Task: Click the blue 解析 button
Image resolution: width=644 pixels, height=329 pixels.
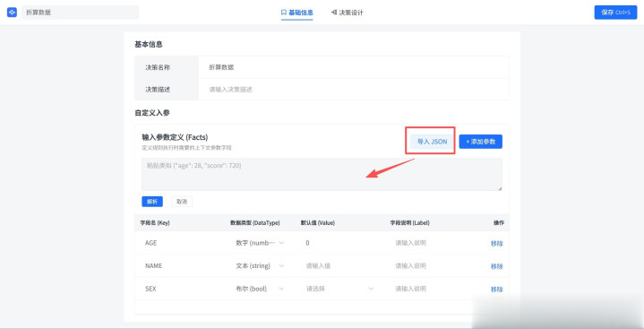Action: point(152,202)
